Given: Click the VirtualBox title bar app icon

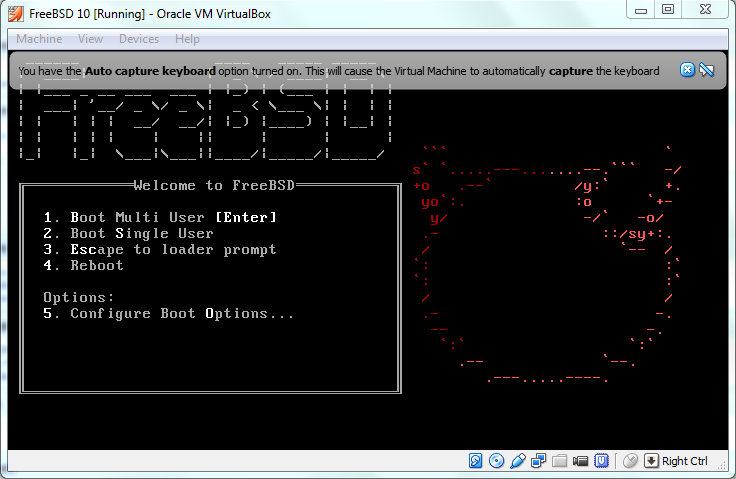Looking at the screenshot, I should coord(15,14).
